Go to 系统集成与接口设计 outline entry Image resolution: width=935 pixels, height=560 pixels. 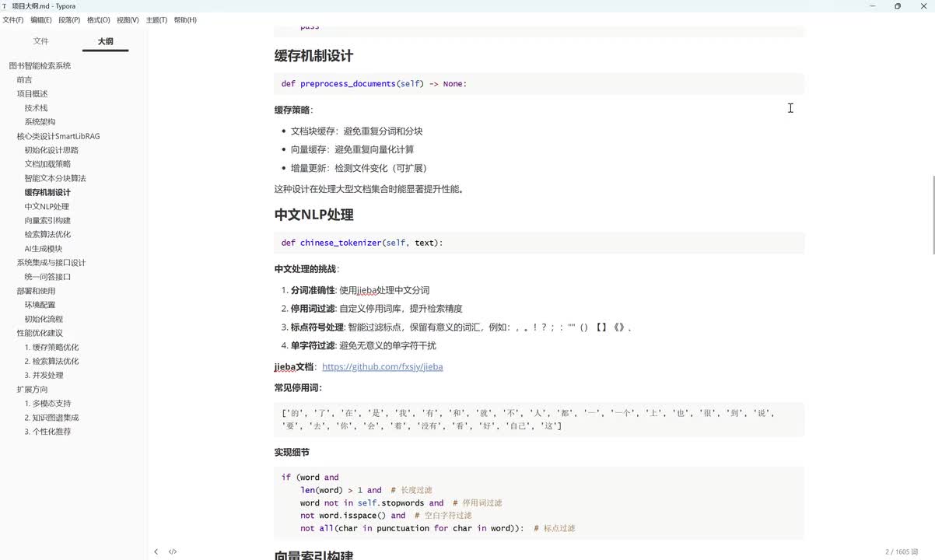[x=51, y=263]
